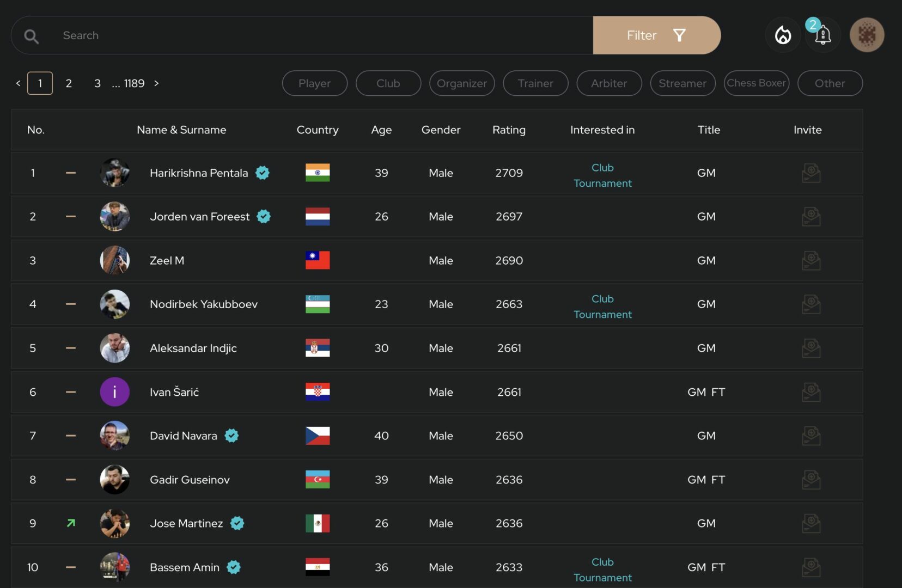The width and height of the screenshot is (902, 588).
Task: Invite Harikrishna Pentala via envelope icon
Action: coord(810,173)
